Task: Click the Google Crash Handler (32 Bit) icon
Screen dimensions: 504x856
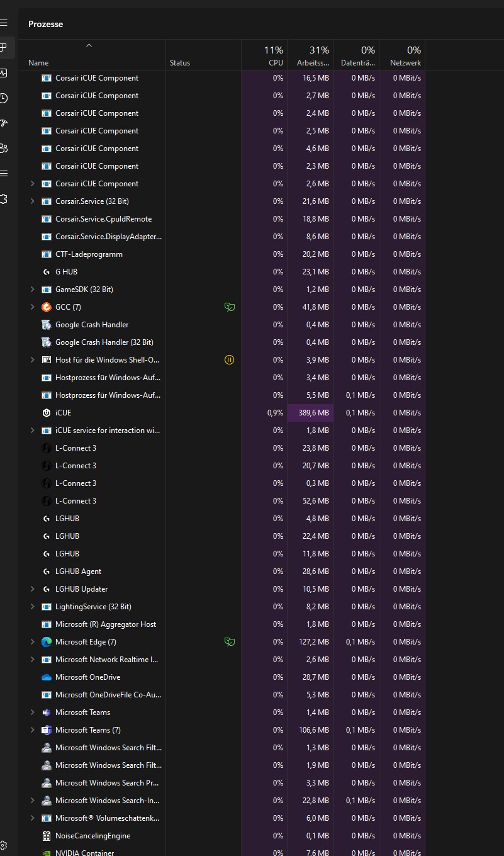Action: pos(46,342)
